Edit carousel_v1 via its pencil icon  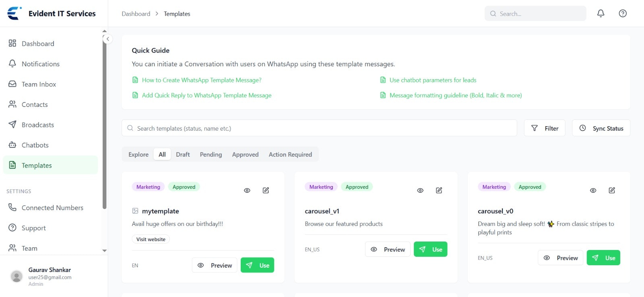click(x=439, y=190)
